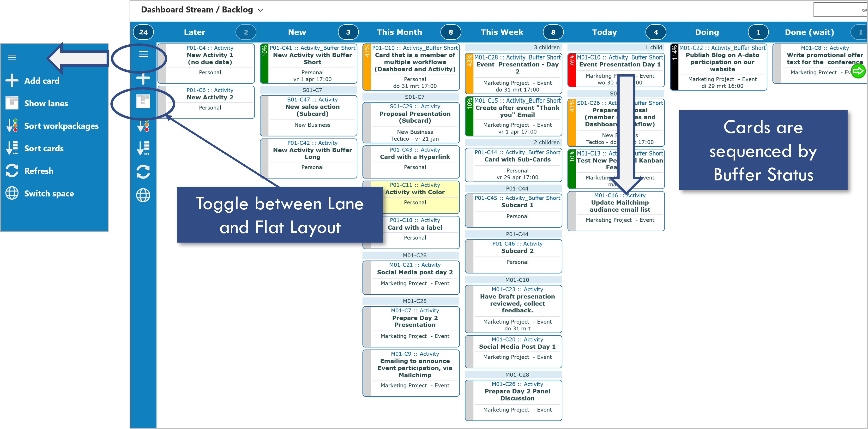Click the S01-C7 lane header in the New column
This screenshot has width=868, height=429.
click(308, 90)
